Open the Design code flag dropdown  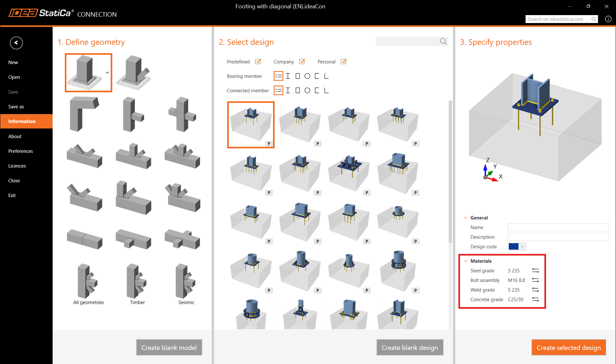(517, 246)
